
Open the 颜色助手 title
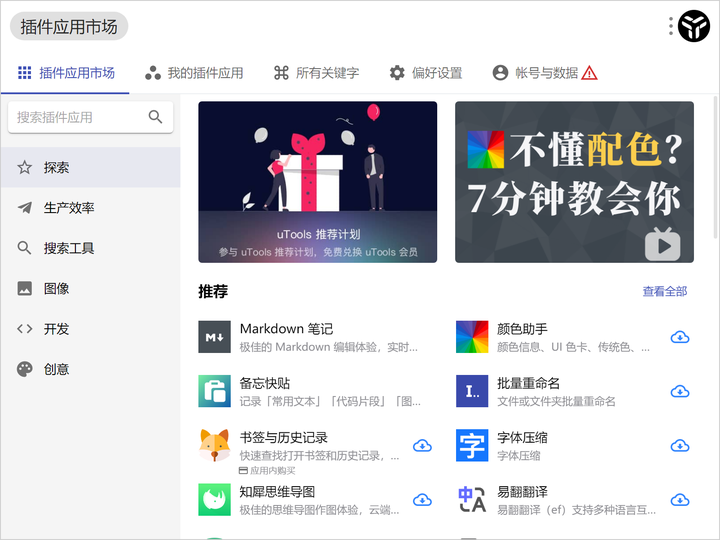[522, 329]
